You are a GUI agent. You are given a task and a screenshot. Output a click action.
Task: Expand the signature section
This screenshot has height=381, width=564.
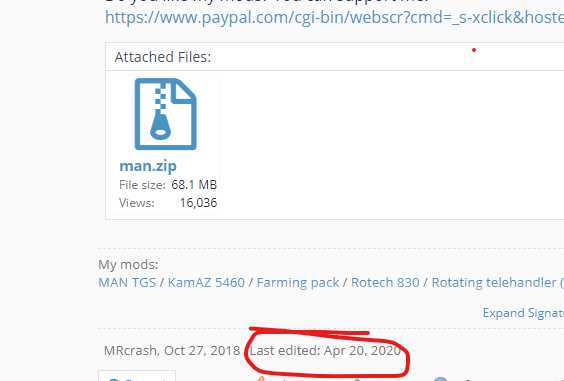pyautogui.click(x=523, y=313)
